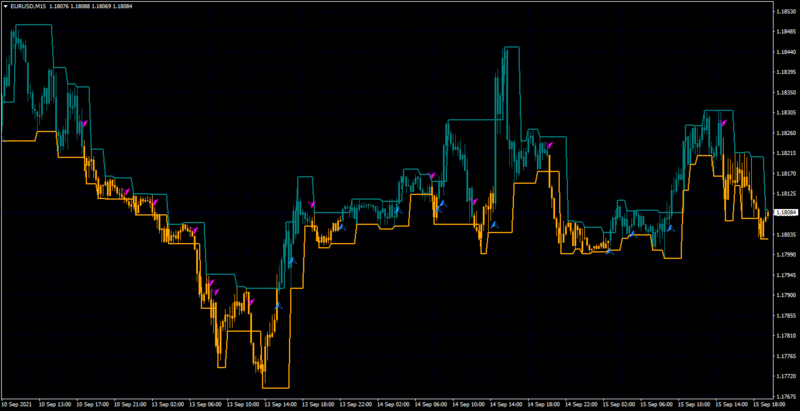
Task: Click the 15 Sep 10:00 time label
Action: [696, 404]
